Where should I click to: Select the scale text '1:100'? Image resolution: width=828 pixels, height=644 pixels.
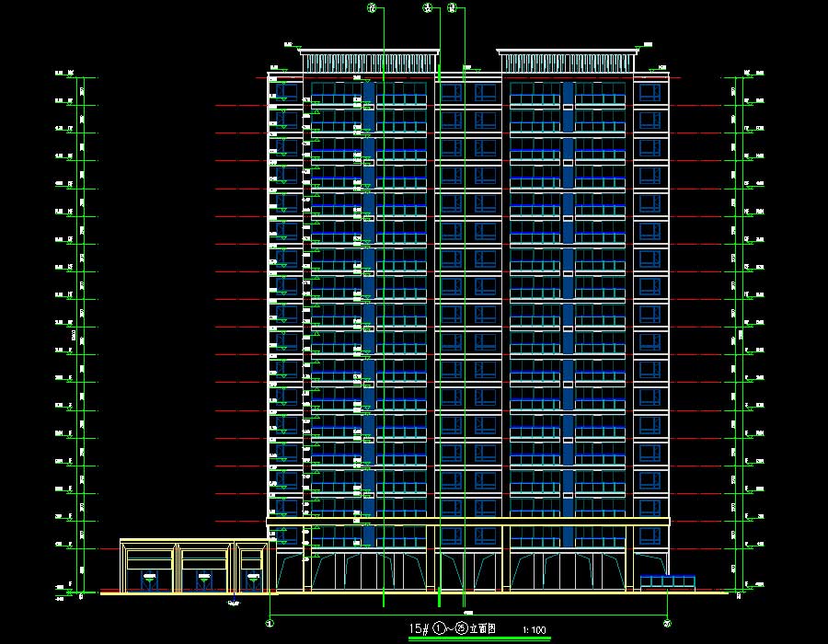click(x=534, y=630)
